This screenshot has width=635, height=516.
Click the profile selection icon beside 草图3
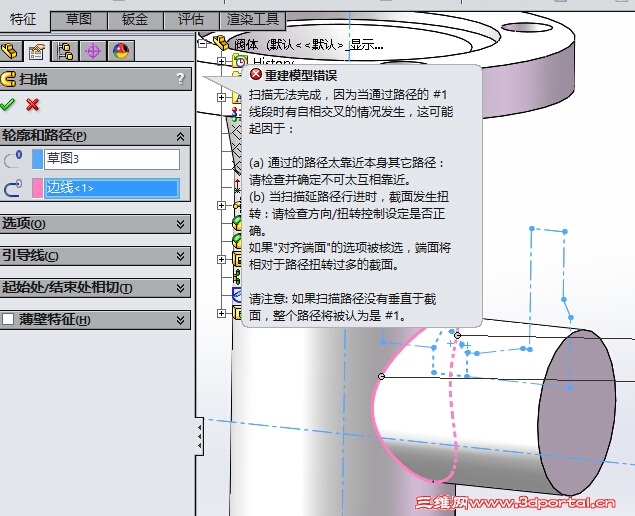click(13, 159)
